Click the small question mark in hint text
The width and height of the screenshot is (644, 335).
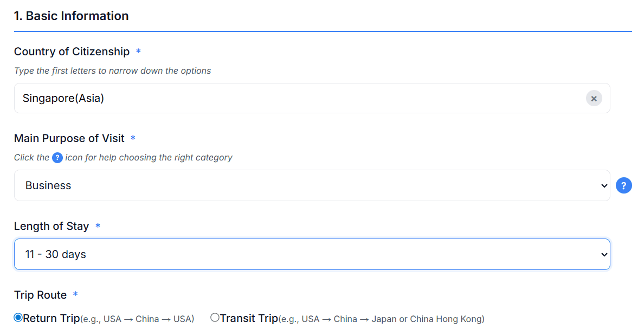coord(57,158)
